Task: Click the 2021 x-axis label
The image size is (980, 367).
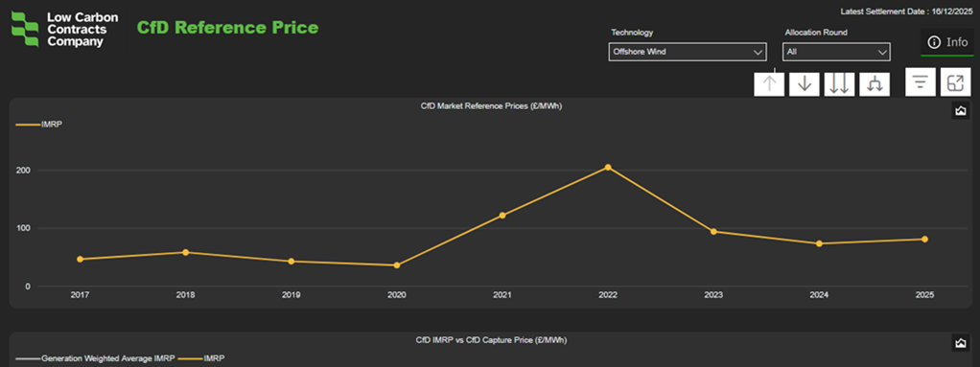Action: click(x=502, y=295)
